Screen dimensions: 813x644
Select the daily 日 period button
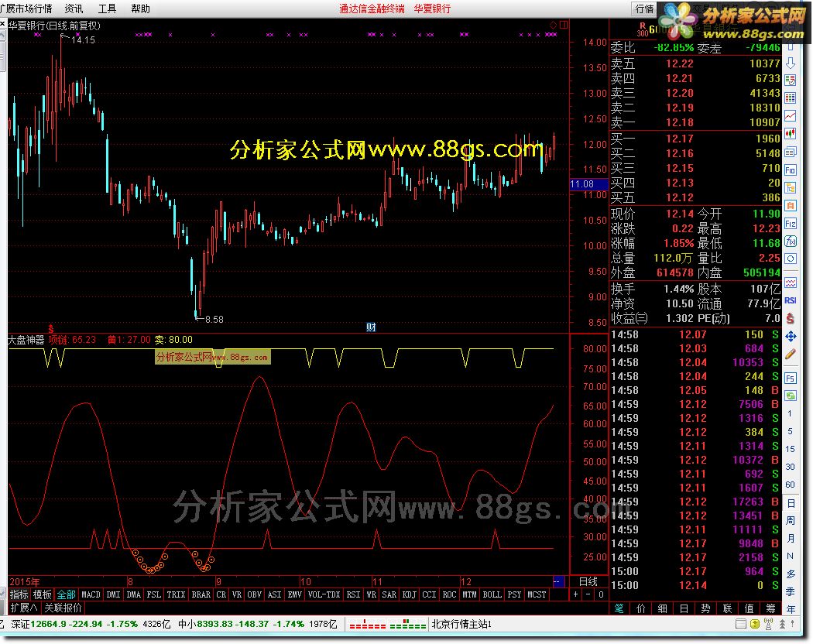pos(791,503)
